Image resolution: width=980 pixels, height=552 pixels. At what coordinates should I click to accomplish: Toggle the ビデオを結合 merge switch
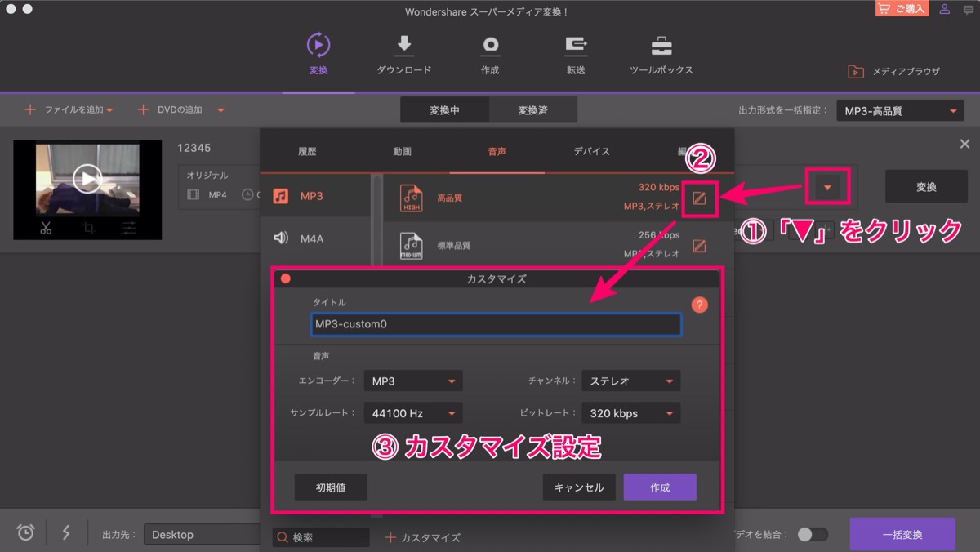click(x=813, y=535)
